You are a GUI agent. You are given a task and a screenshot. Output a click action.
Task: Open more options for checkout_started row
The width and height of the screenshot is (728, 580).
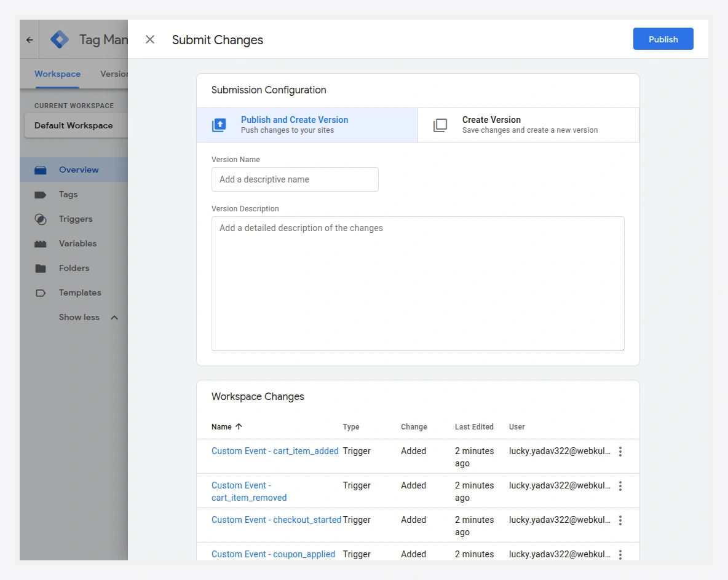tap(620, 520)
